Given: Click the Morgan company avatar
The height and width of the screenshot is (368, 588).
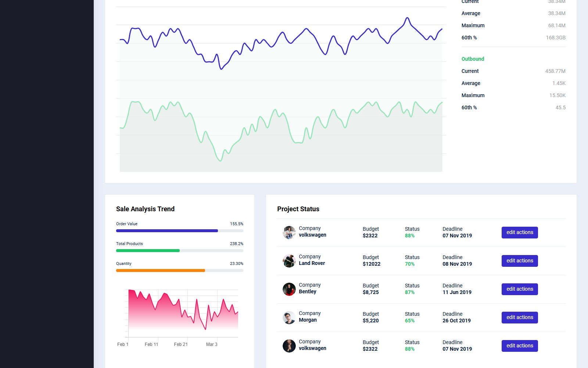Looking at the screenshot, I should (289, 318).
